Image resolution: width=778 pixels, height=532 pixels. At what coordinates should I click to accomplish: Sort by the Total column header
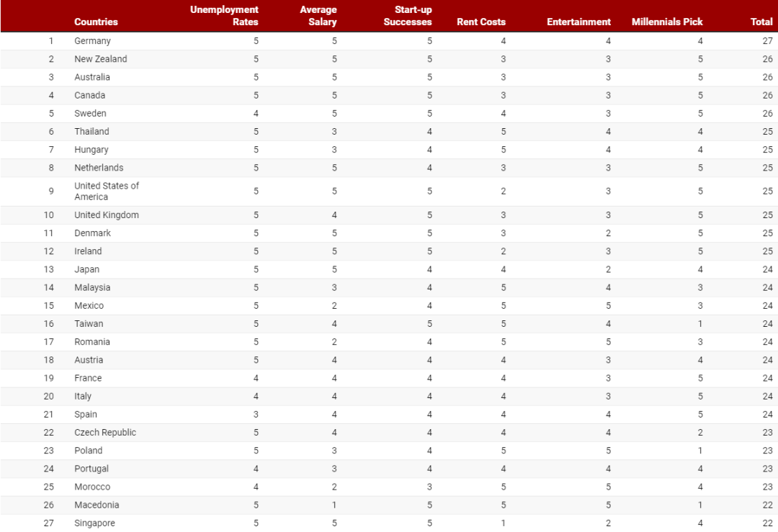(x=761, y=22)
